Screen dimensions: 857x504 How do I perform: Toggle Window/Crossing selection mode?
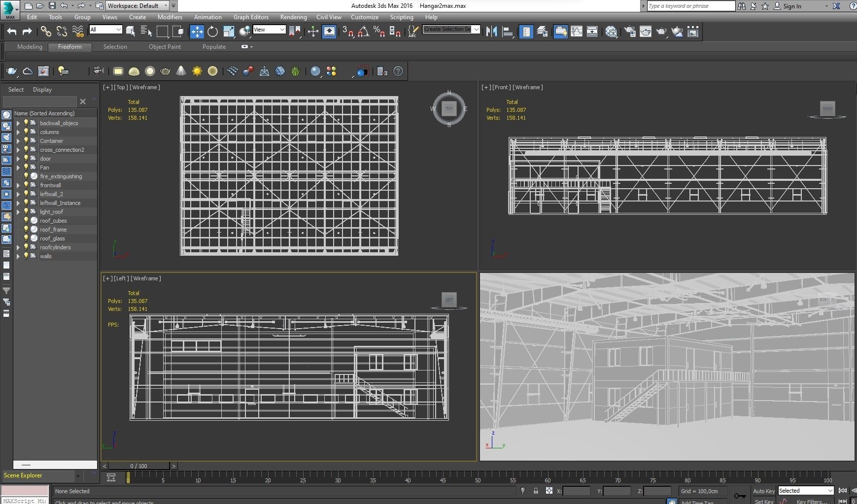(178, 32)
